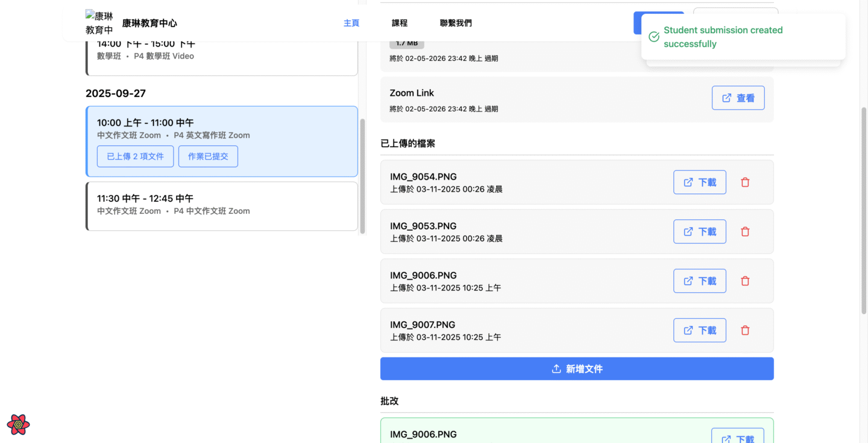Download the IMG_9053.PNG file
The height and width of the screenshot is (443, 868).
coord(699,231)
